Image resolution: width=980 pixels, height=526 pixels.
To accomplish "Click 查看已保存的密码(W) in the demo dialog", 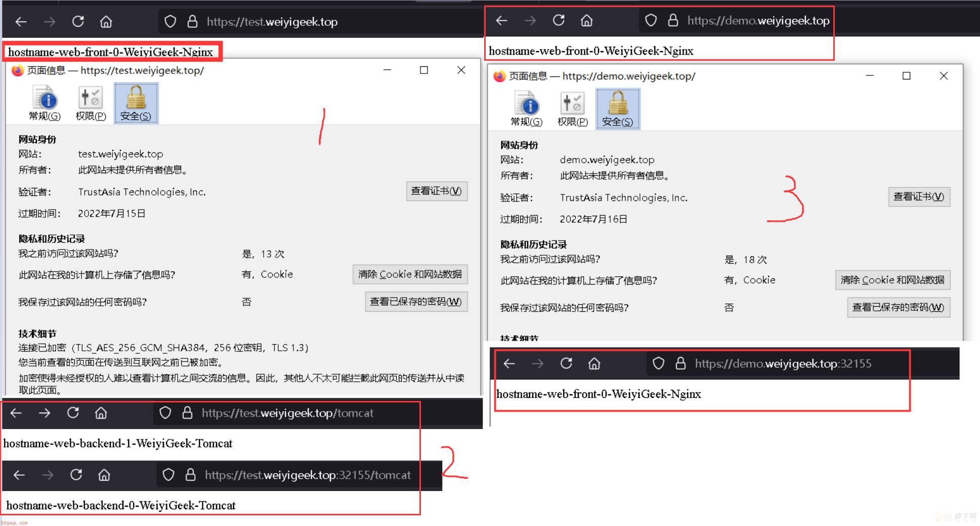I will pos(899,307).
